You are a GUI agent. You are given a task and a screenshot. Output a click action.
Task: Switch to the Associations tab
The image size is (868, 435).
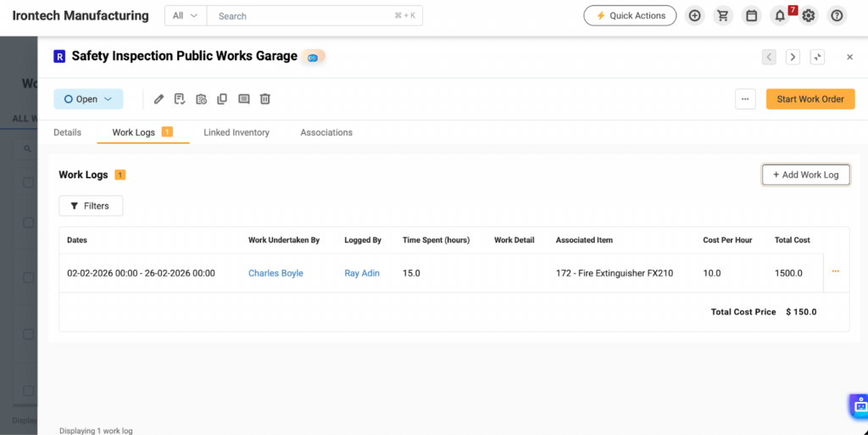point(326,132)
